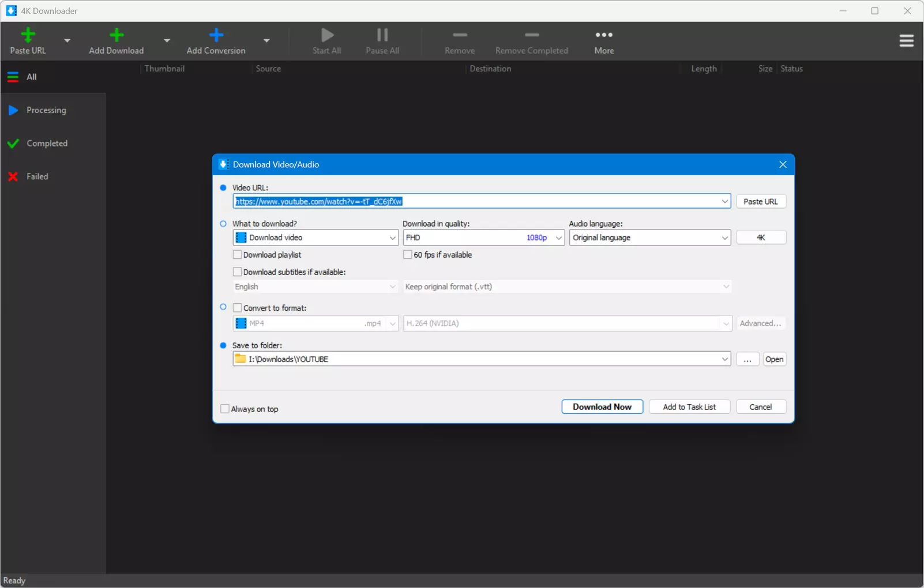Show the Completed downloads list
This screenshot has height=588, width=924.
coord(53,143)
